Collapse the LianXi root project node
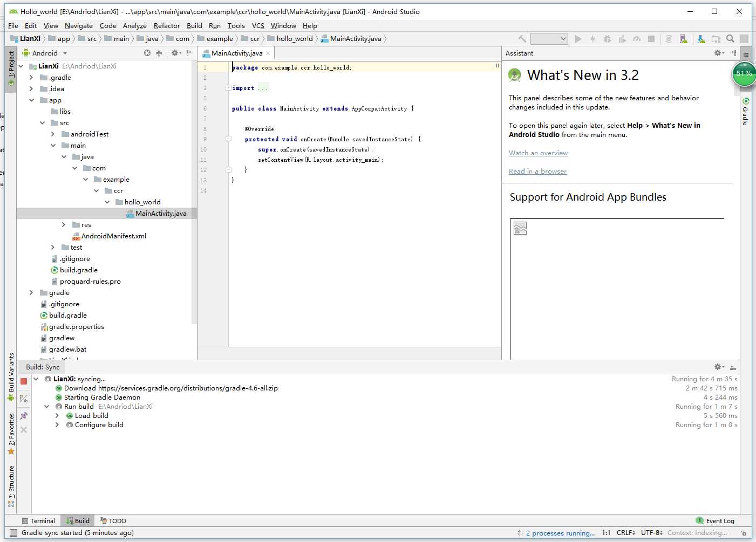Image resolution: width=756 pixels, height=542 pixels. coord(21,66)
